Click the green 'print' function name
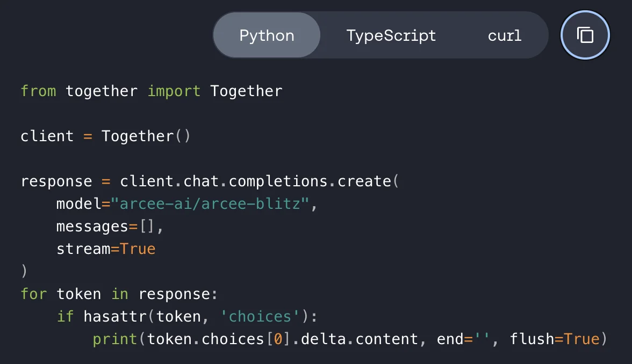The image size is (632, 364). click(115, 339)
